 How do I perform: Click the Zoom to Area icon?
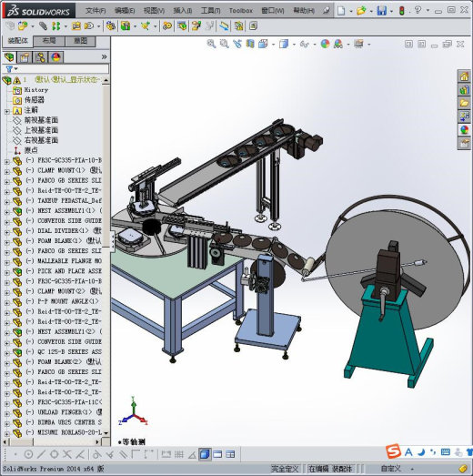[x=224, y=44]
